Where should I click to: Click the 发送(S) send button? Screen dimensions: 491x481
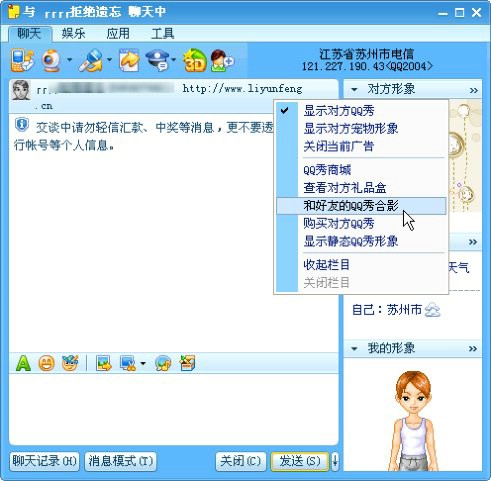pyautogui.click(x=300, y=461)
